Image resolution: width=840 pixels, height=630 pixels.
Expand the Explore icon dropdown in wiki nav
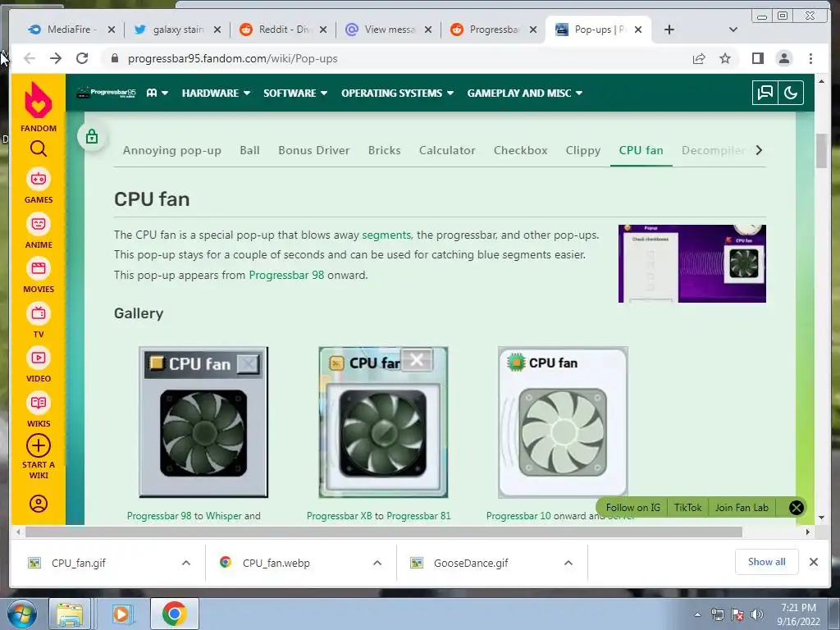pos(157,94)
